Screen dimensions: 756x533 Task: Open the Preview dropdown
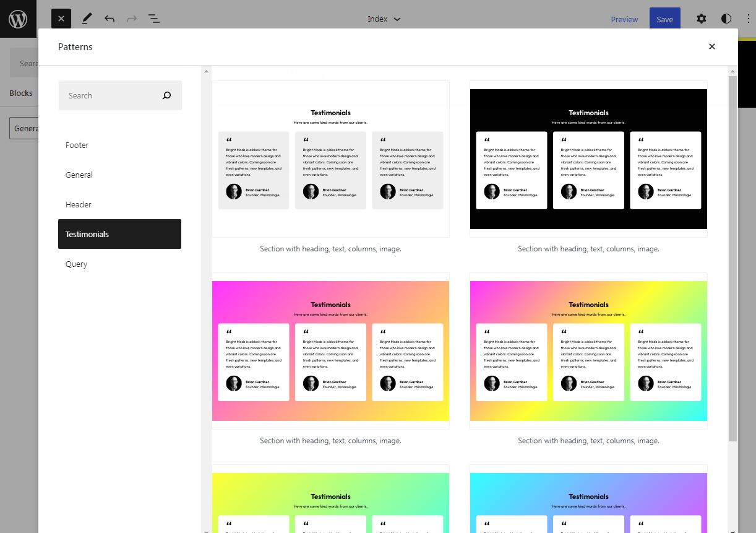624,19
